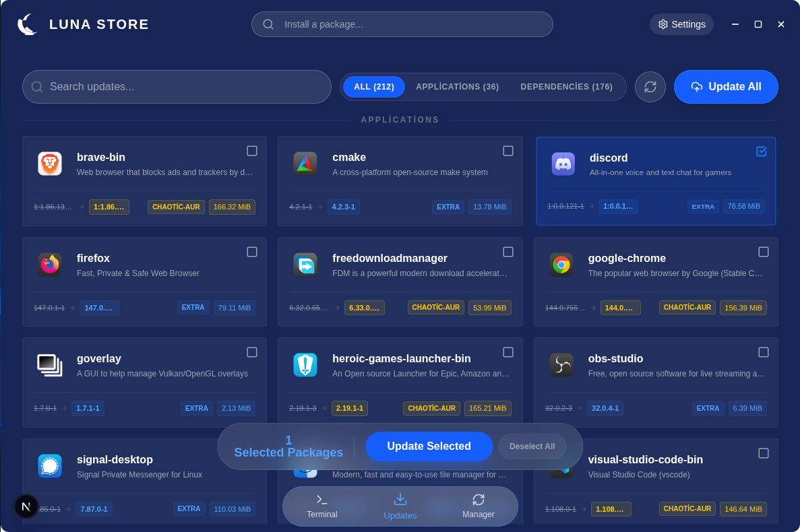Click the goverlay 2.13 MiB size badge
Screen dimensions: 800x532
[x=236, y=408]
